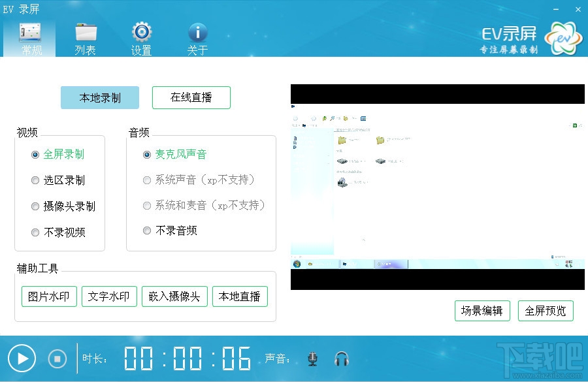Image resolution: width=588 pixels, height=382 pixels.
Task: Select 麦克风声音 microphone audio
Action: pos(175,155)
